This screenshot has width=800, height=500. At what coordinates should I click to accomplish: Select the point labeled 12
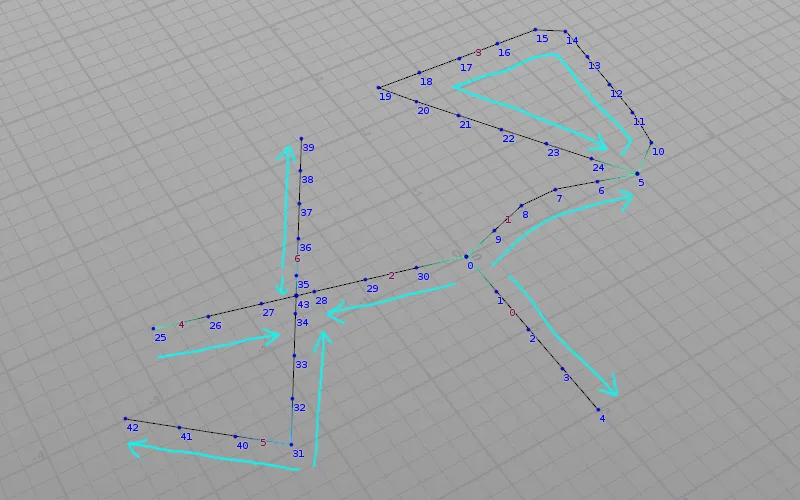pos(609,85)
